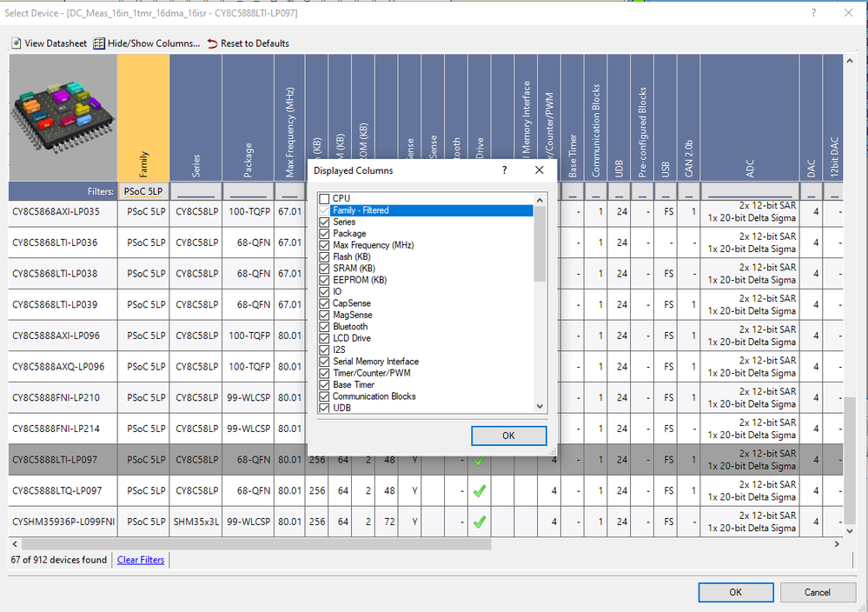Click the up arrow of the Displayed Columns list scrollbar
Viewport: 868px width, 612px height.
(540, 199)
